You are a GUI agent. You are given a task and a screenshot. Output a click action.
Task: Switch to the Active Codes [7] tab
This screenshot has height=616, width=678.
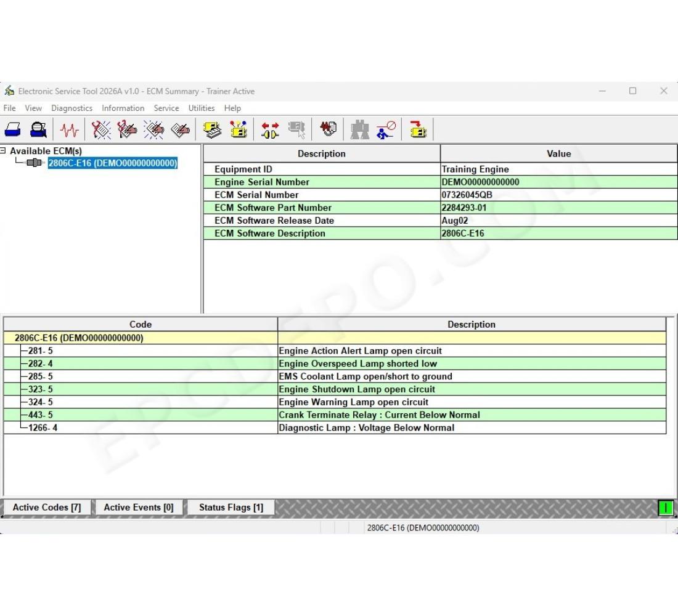coord(47,507)
